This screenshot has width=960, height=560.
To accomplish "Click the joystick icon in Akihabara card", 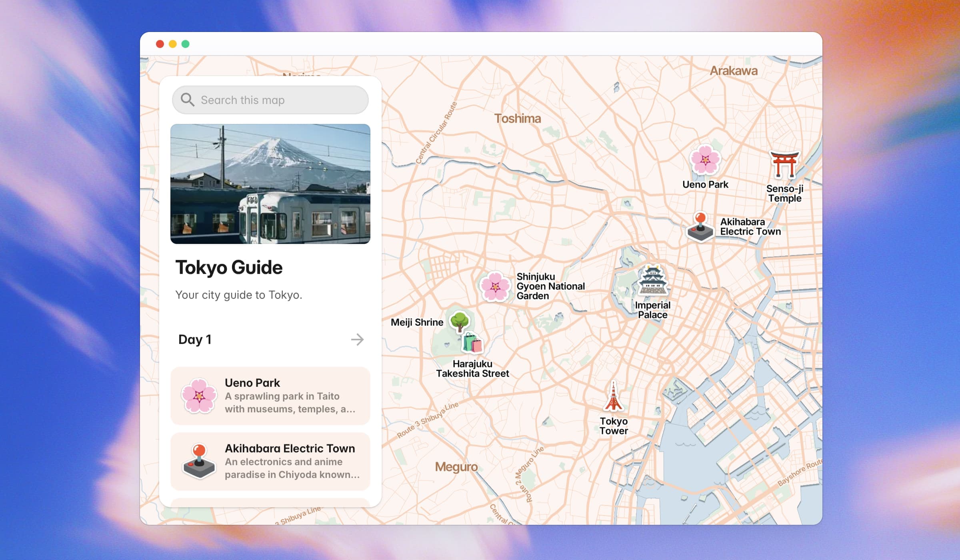I will click(199, 462).
